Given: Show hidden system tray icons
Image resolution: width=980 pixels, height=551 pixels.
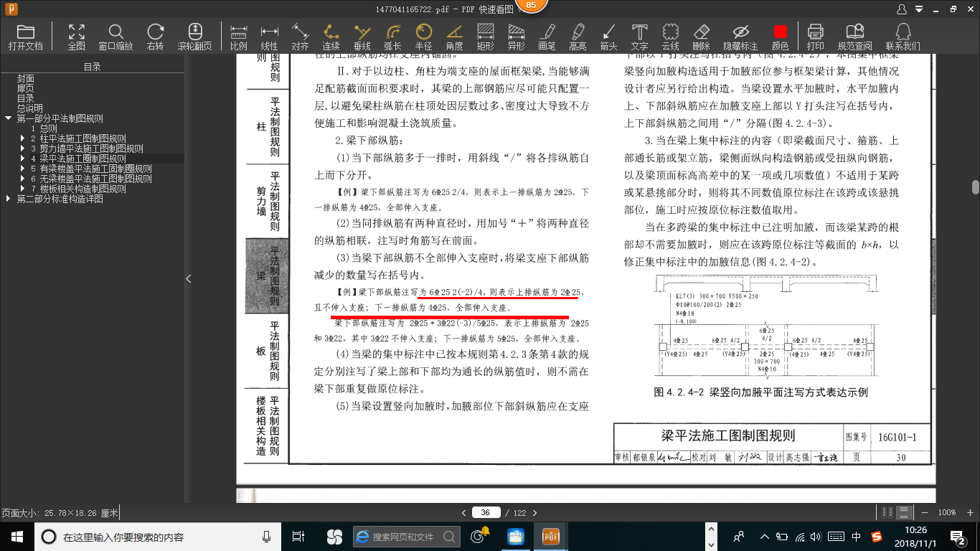Looking at the screenshot, I should 765,536.
